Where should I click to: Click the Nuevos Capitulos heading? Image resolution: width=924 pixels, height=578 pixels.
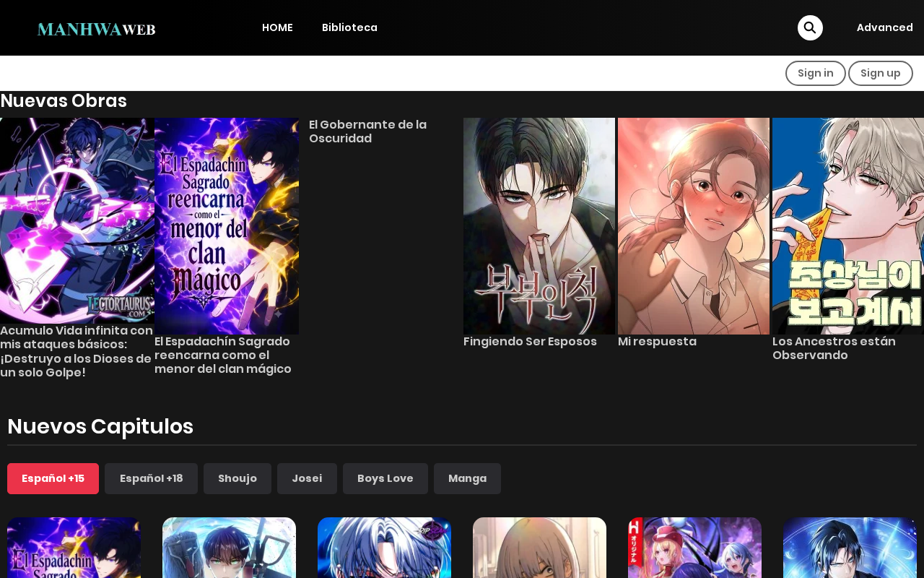pyautogui.click(x=100, y=426)
